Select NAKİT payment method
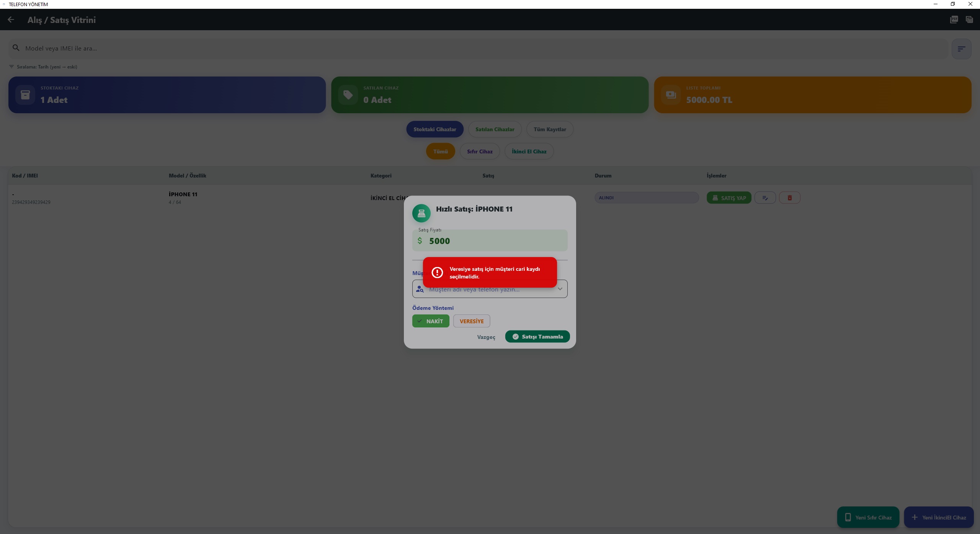Screen dimensions: 980x534 pos(431,321)
